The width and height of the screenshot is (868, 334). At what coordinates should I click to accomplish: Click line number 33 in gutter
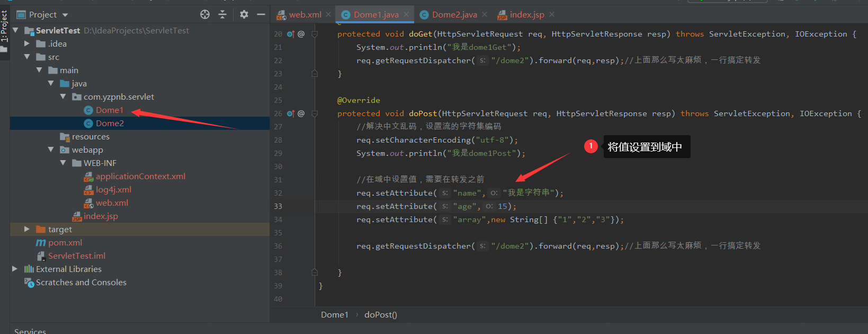pyautogui.click(x=278, y=206)
